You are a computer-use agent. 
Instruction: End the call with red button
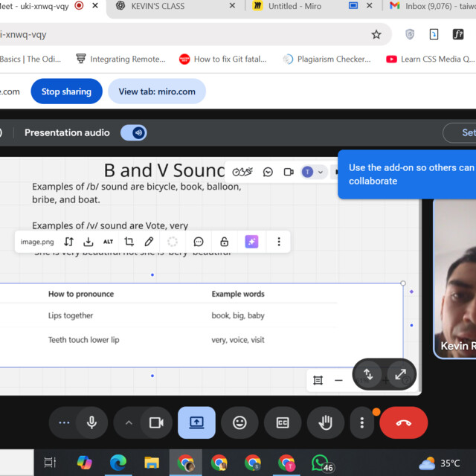403,422
